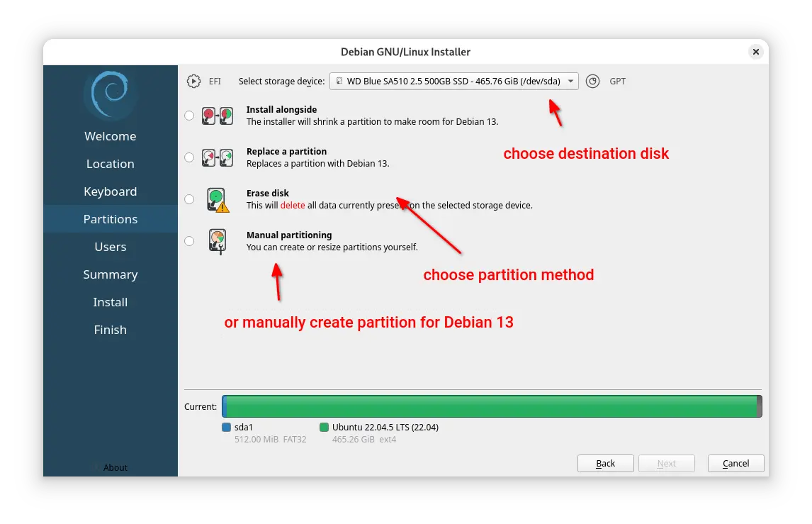
Task: Click the 'Install alongside' option title
Action: click(282, 110)
